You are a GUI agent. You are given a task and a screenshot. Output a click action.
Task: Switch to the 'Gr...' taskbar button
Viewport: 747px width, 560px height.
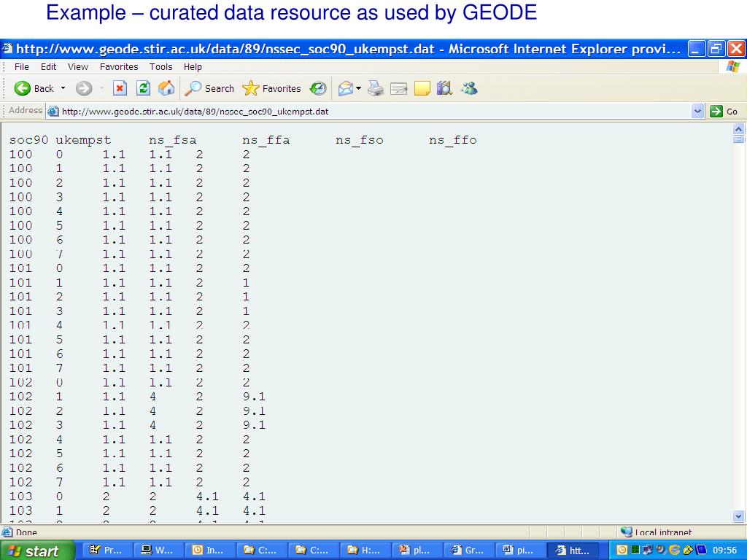click(x=468, y=551)
